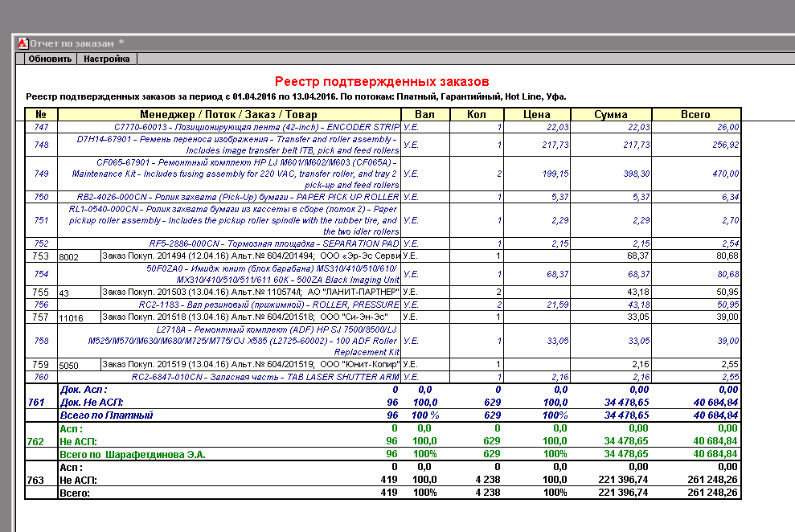Click the Цена column header
This screenshot has height=532, width=795.
coord(537,115)
